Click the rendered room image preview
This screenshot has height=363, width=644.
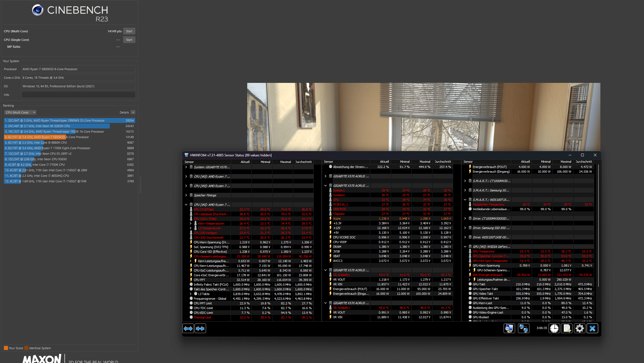pos(424,117)
